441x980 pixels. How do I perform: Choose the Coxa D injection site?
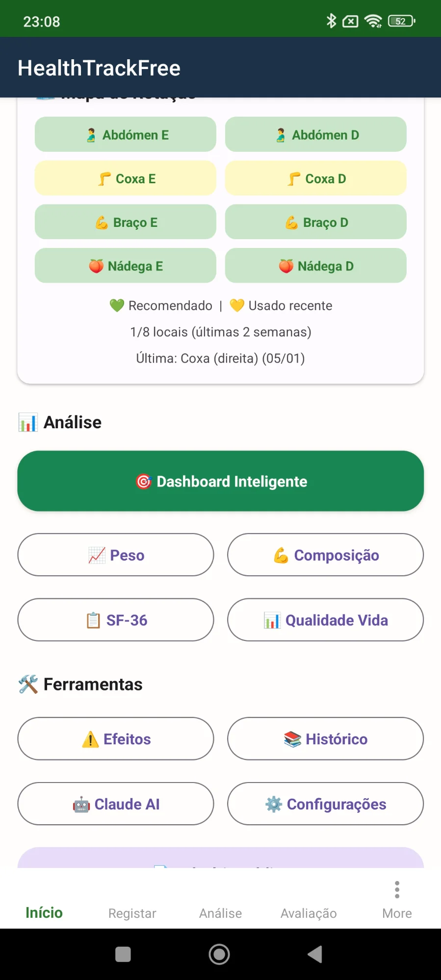point(316,178)
